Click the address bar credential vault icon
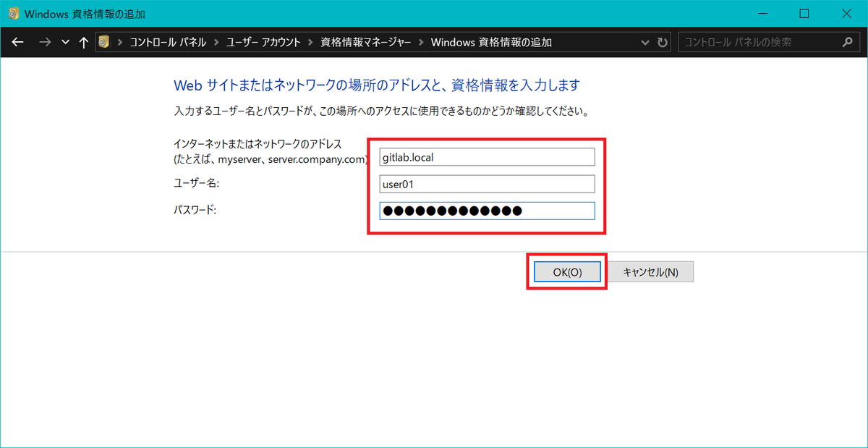The image size is (868, 448). (105, 42)
